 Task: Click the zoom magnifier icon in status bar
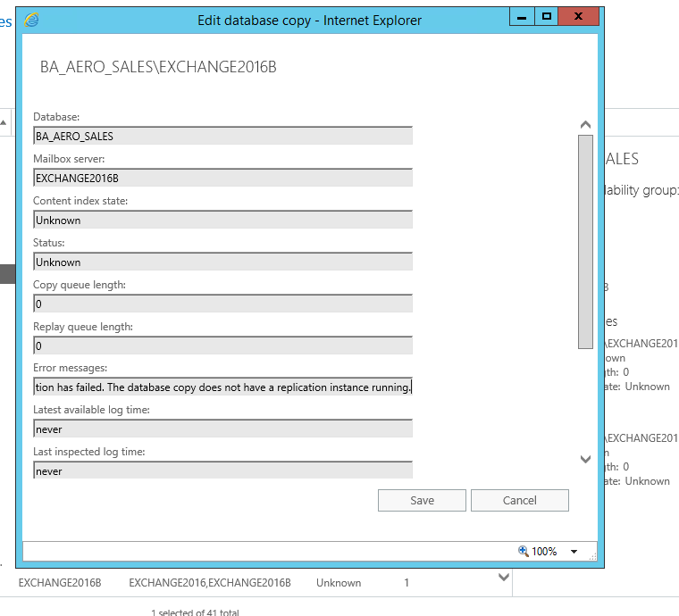coord(524,551)
